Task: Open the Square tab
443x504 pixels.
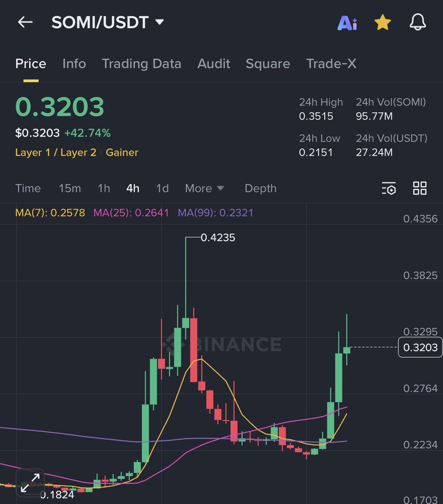Action: pos(268,64)
